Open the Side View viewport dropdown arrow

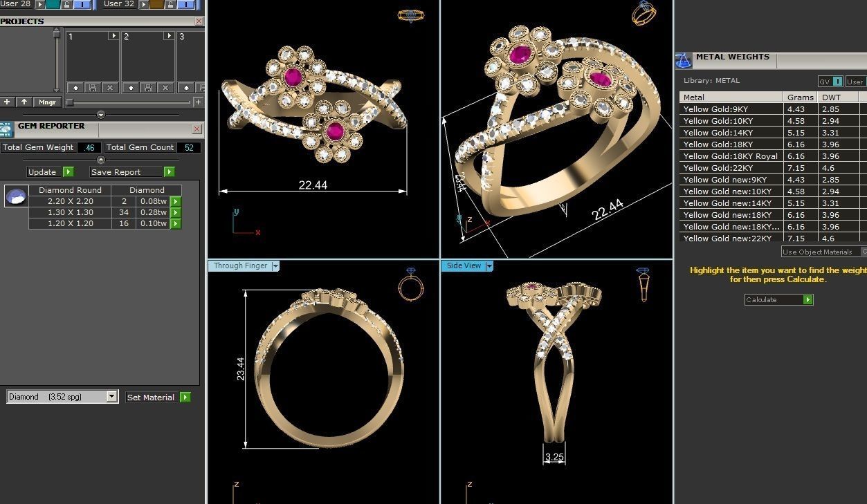489,266
